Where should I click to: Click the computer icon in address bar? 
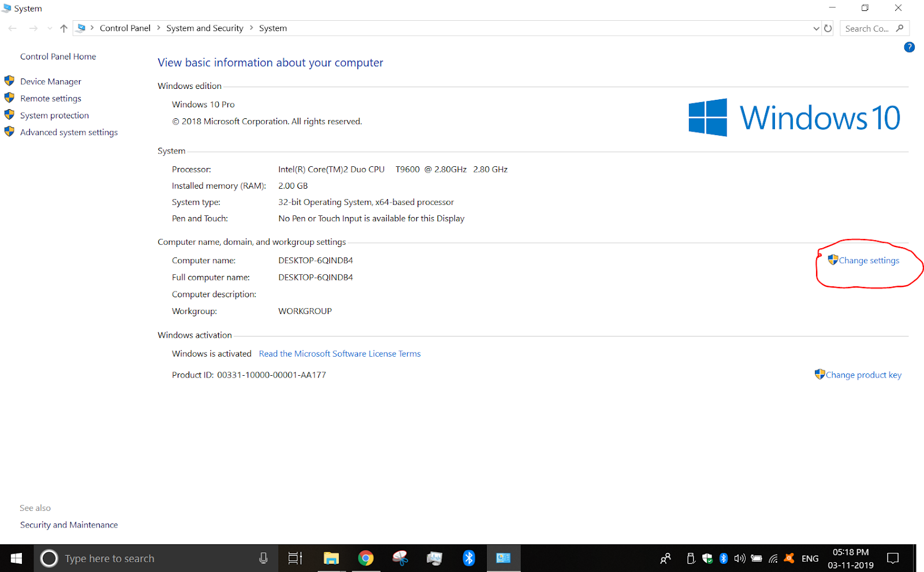coord(81,28)
